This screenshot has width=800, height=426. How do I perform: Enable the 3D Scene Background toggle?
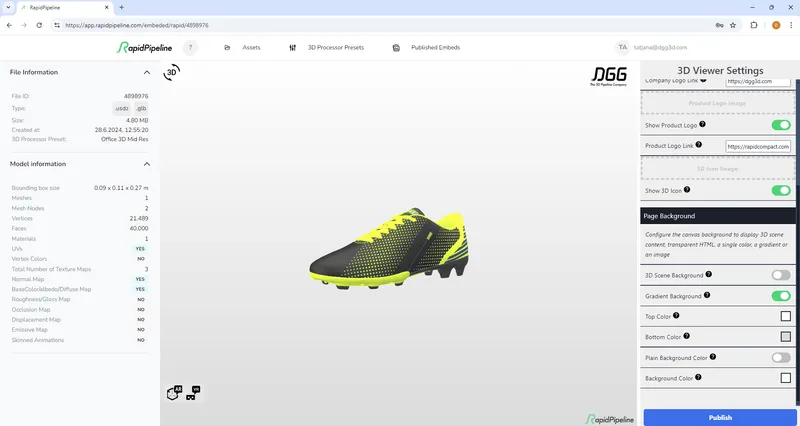click(780, 274)
